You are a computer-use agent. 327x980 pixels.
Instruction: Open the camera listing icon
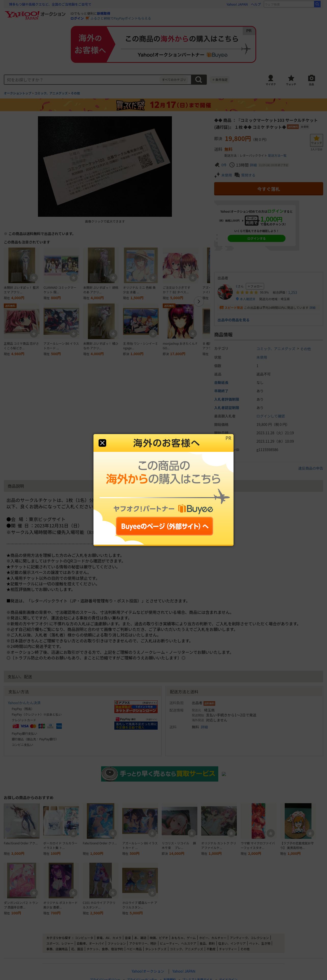(311, 80)
